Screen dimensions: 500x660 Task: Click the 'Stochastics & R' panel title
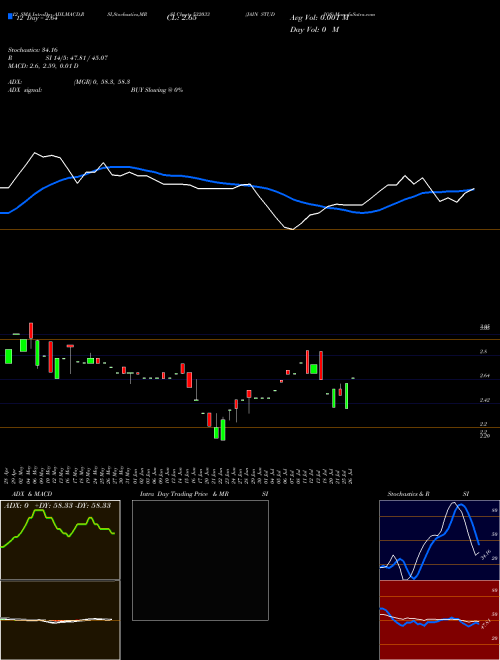(408, 494)
